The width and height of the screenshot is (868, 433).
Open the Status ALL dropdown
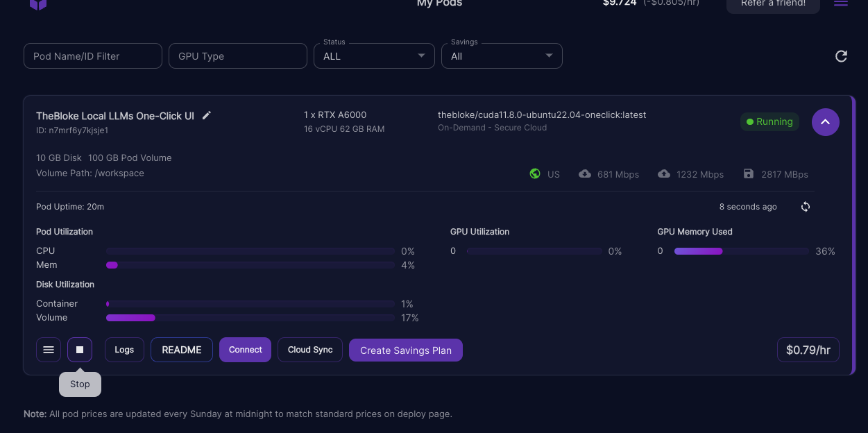(x=375, y=56)
